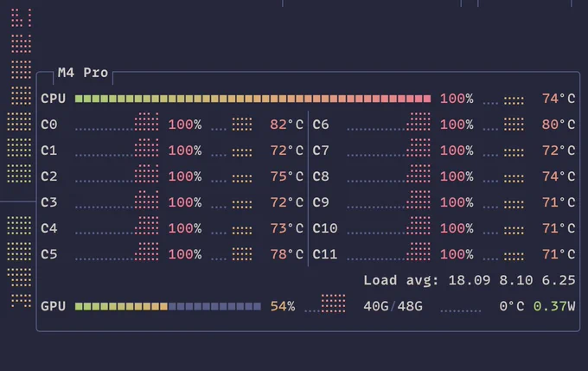Screen dimensions: 588x371
Task: Click the C11 71°C temperature
Action: [x=559, y=254]
